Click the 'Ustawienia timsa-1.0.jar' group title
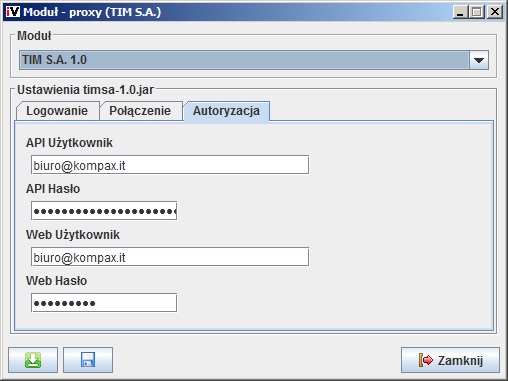Image resolution: width=508 pixels, height=381 pixels. (85, 90)
